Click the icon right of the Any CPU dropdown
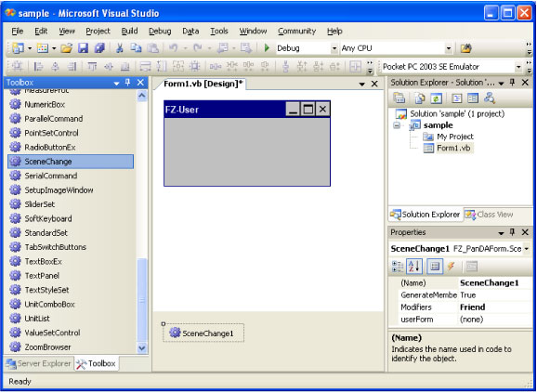 465,48
